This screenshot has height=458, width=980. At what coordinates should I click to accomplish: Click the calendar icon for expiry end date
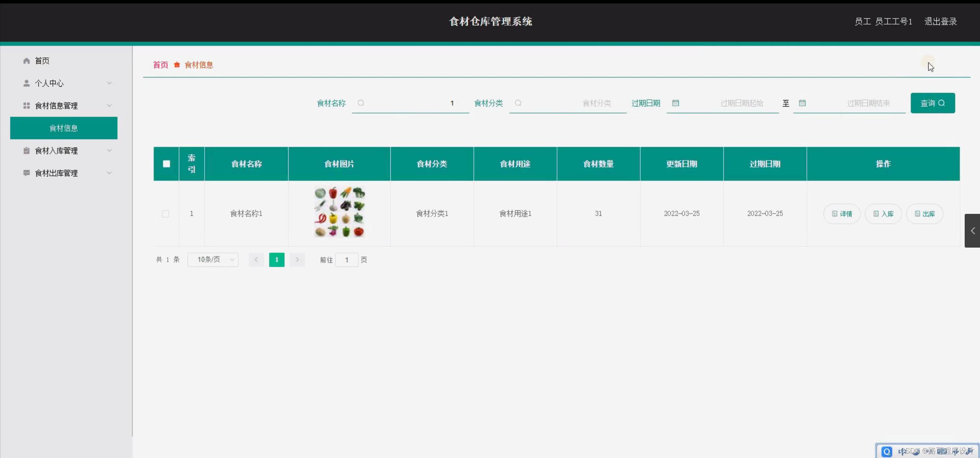pyautogui.click(x=802, y=103)
